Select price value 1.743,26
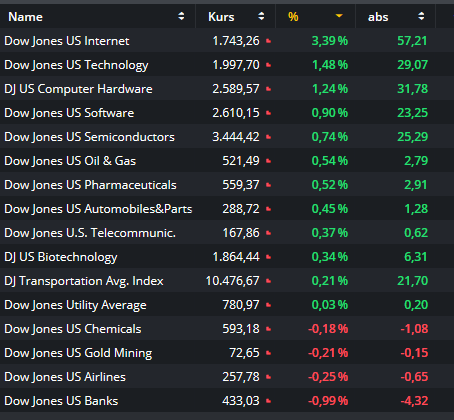Image resolution: width=454 pixels, height=420 pixels. pos(236,41)
